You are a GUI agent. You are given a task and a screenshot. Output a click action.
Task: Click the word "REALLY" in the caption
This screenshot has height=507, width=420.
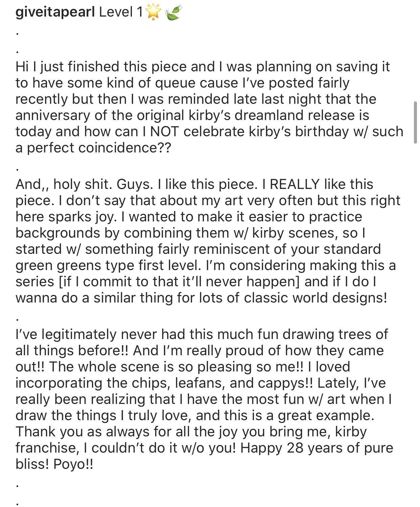(295, 184)
